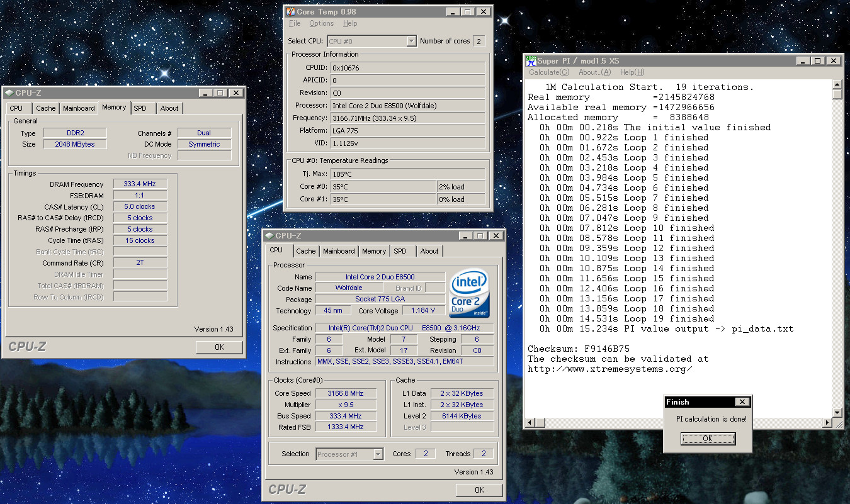
Task: Expand the Processor #1 selection dropdown
Action: point(378,454)
